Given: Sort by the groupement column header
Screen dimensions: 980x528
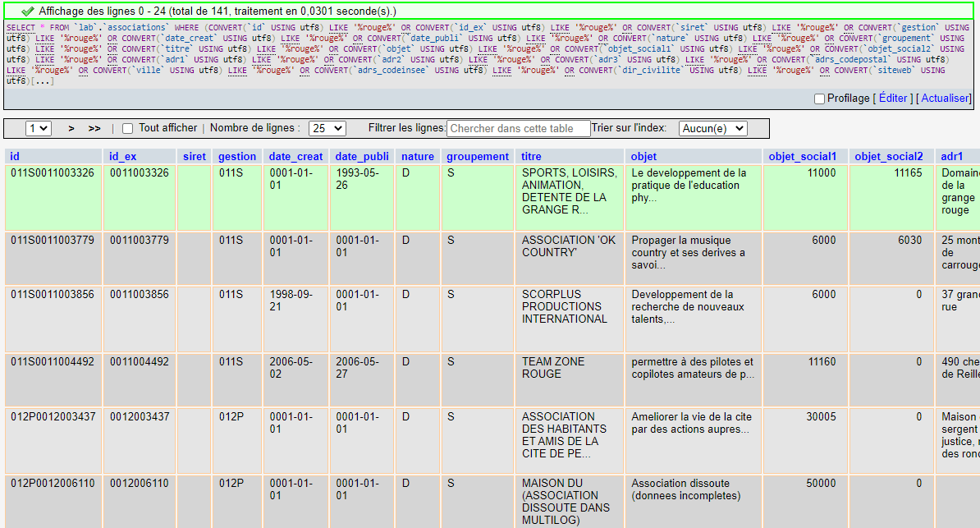Looking at the screenshot, I should pos(478,156).
